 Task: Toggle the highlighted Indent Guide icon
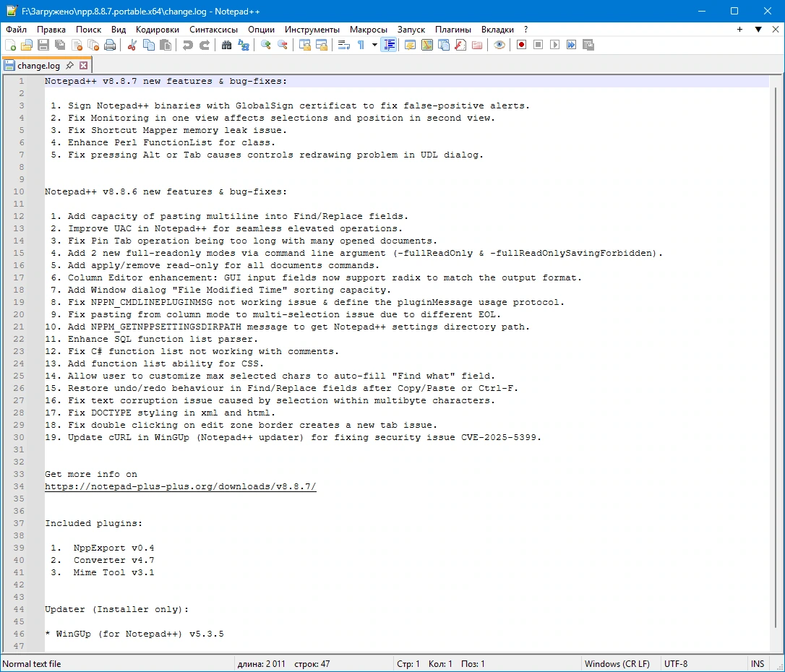tap(388, 46)
